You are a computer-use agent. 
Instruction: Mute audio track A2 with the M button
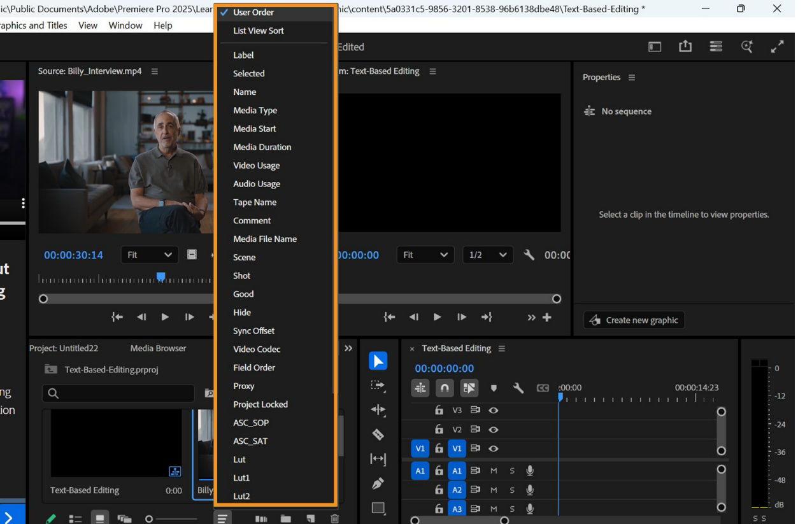(494, 490)
